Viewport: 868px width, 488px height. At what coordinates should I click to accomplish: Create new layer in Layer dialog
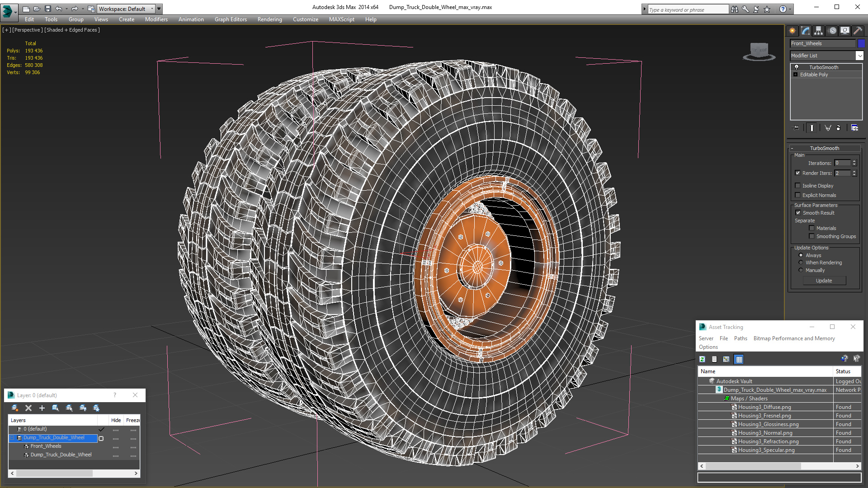(x=15, y=408)
